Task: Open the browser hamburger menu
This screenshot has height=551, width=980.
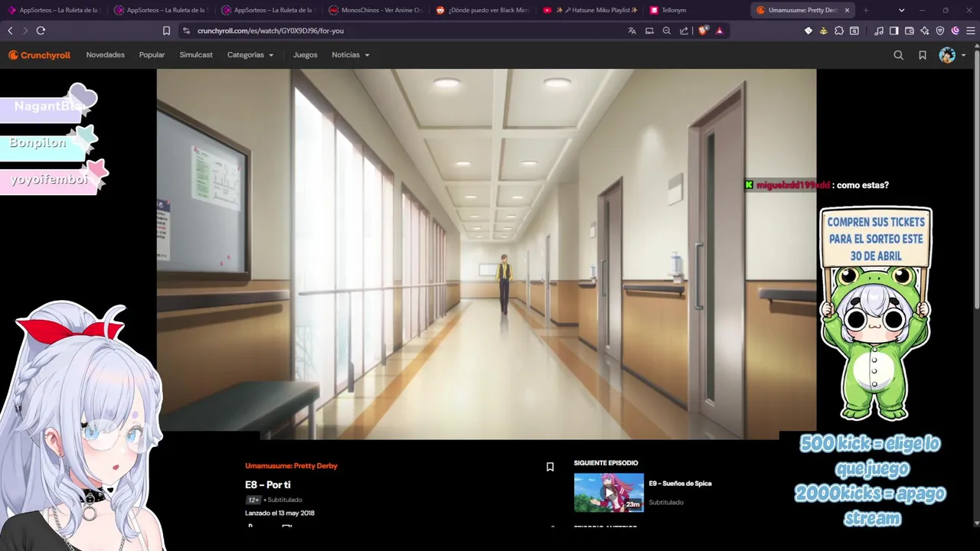Action: click(970, 31)
